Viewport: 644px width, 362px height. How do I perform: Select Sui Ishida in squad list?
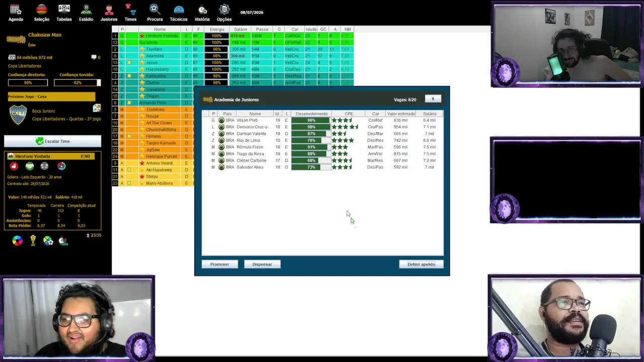pyautogui.click(x=232, y=43)
